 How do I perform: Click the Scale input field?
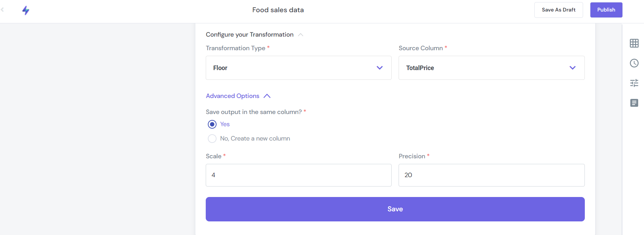pos(298,175)
